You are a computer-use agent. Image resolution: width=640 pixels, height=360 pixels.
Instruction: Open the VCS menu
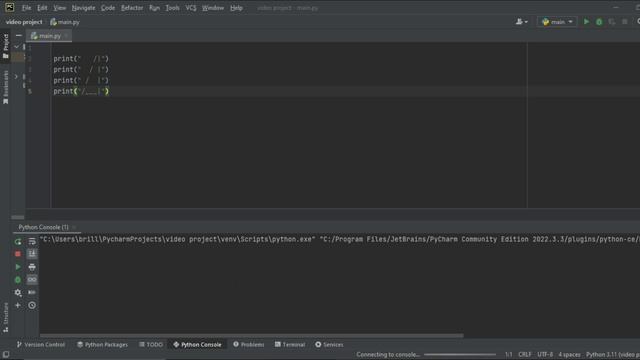pos(191,8)
